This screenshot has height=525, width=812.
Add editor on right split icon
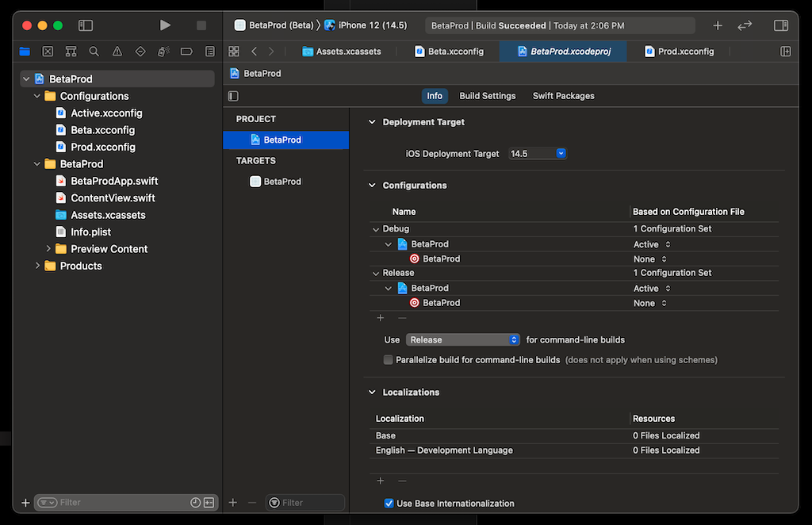(786, 52)
